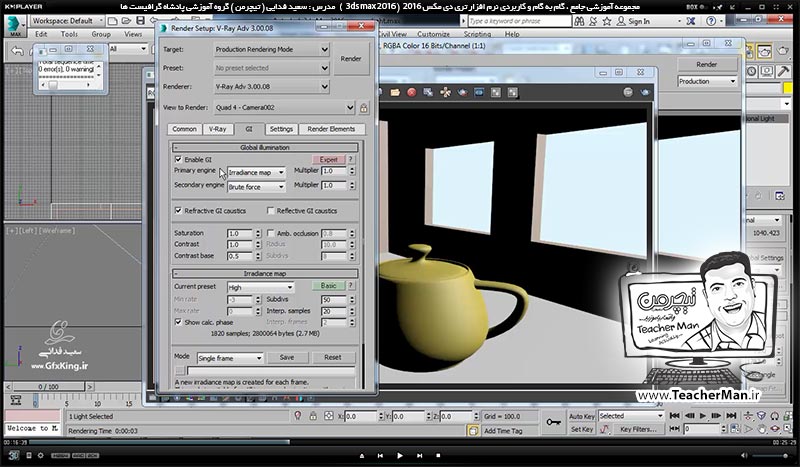Viewport: 800px width, 467px height.
Task: Click KMPlayer video seek progress bar
Action: tap(400, 442)
